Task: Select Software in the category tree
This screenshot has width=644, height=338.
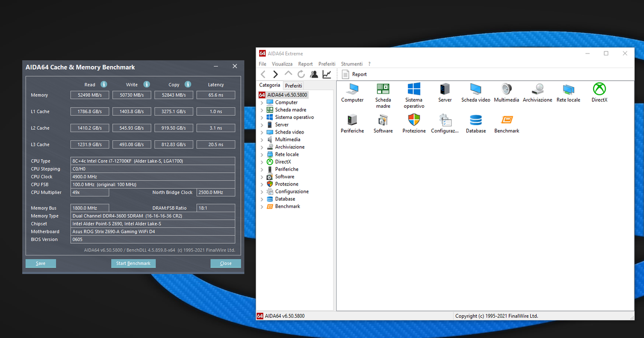Action: [284, 177]
